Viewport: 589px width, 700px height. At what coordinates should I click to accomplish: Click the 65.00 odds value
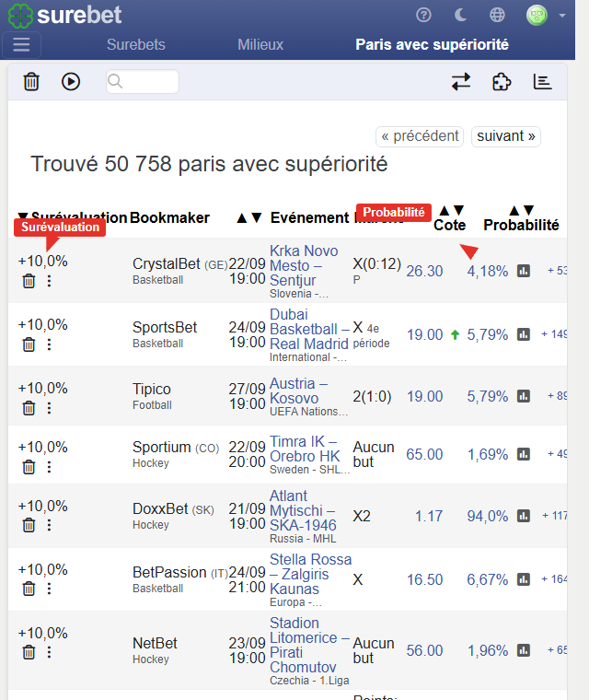tap(424, 454)
